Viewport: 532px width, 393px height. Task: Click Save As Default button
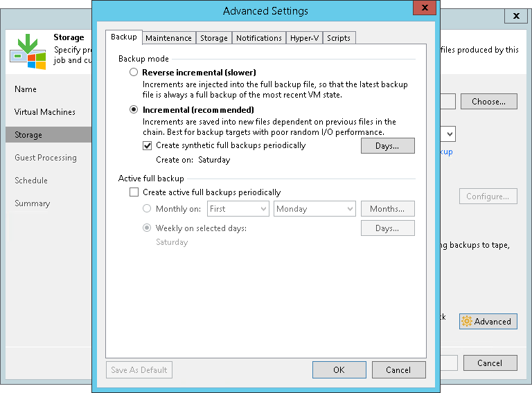point(139,370)
